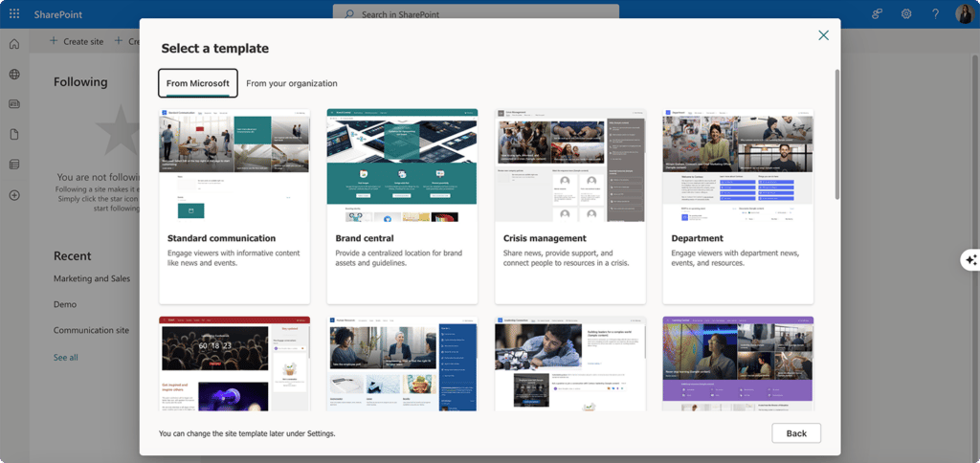
Task: Click the Create plus-circle icon in left rail
Action: [x=13, y=195]
